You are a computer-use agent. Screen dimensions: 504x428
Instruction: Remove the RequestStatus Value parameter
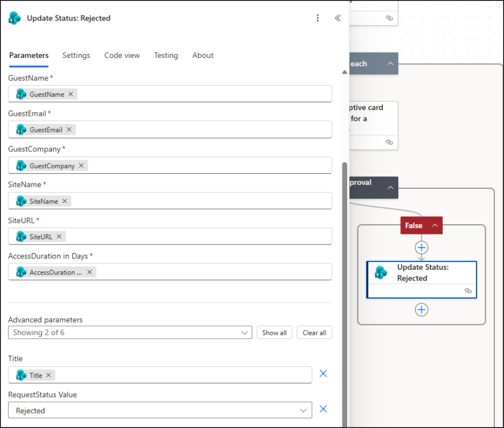click(x=323, y=409)
